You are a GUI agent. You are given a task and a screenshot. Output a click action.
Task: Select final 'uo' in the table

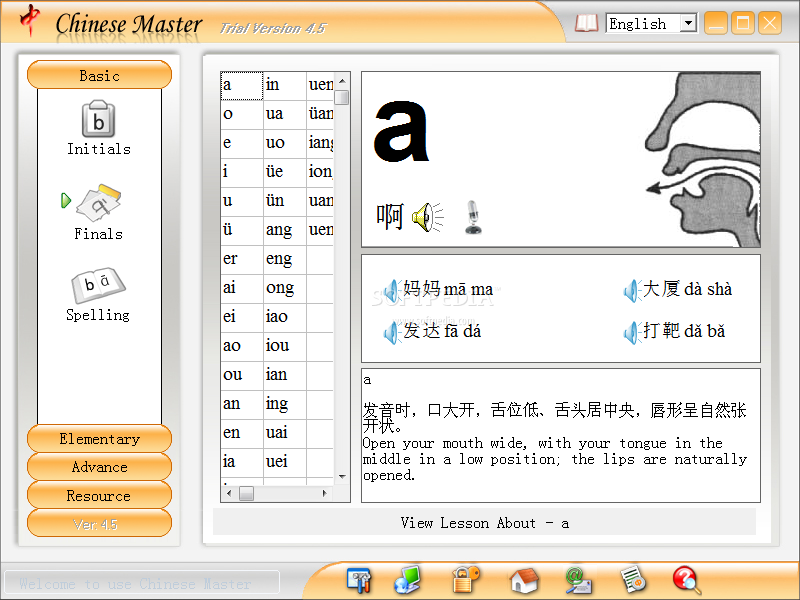click(x=285, y=143)
